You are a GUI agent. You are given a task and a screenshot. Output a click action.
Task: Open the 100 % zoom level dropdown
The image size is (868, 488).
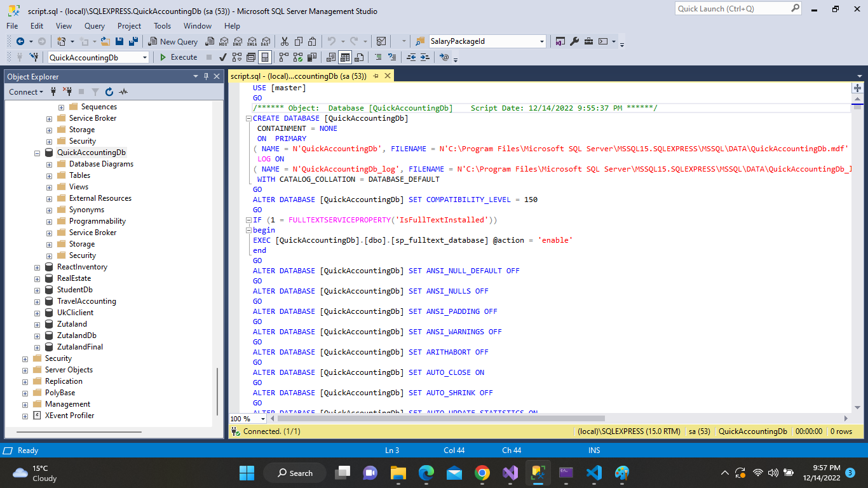click(x=263, y=419)
